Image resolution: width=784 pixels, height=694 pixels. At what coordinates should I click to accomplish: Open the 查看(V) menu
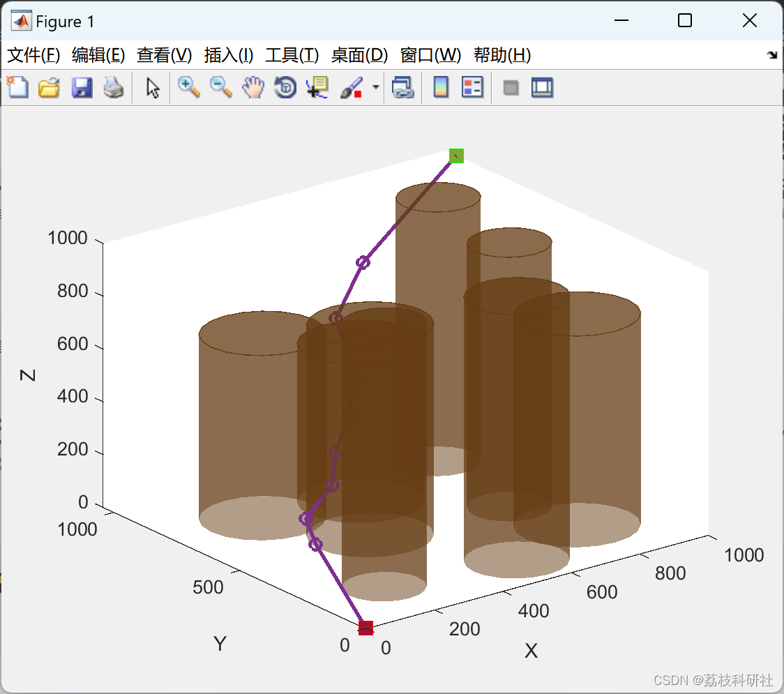pyautogui.click(x=165, y=55)
